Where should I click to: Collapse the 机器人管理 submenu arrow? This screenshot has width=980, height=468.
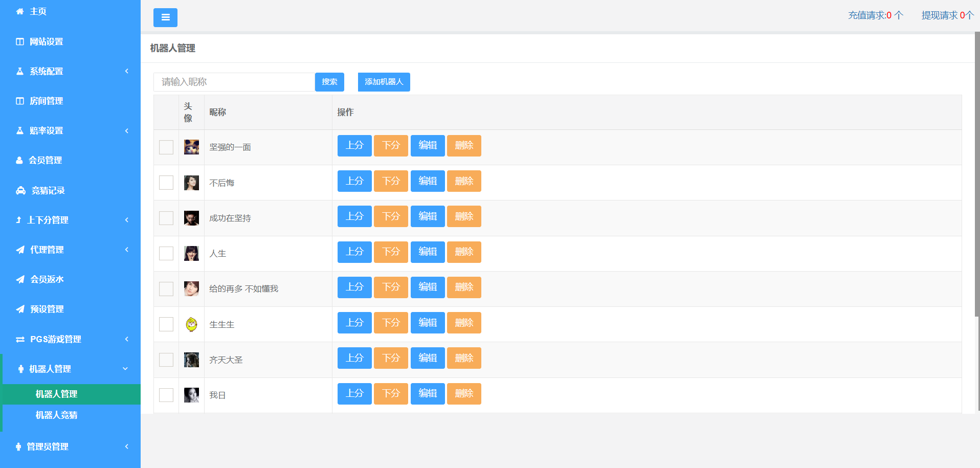125,369
